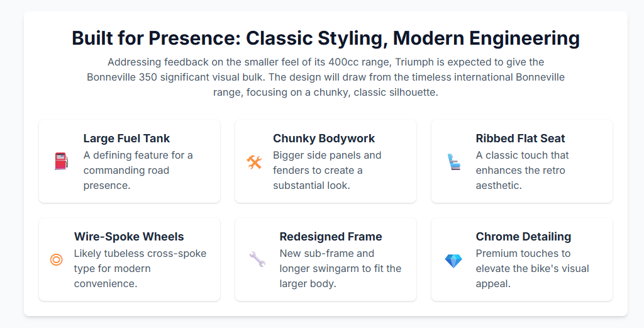Click the intro paragraph about Bonneville 350
The image size is (644, 328).
[326, 77]
